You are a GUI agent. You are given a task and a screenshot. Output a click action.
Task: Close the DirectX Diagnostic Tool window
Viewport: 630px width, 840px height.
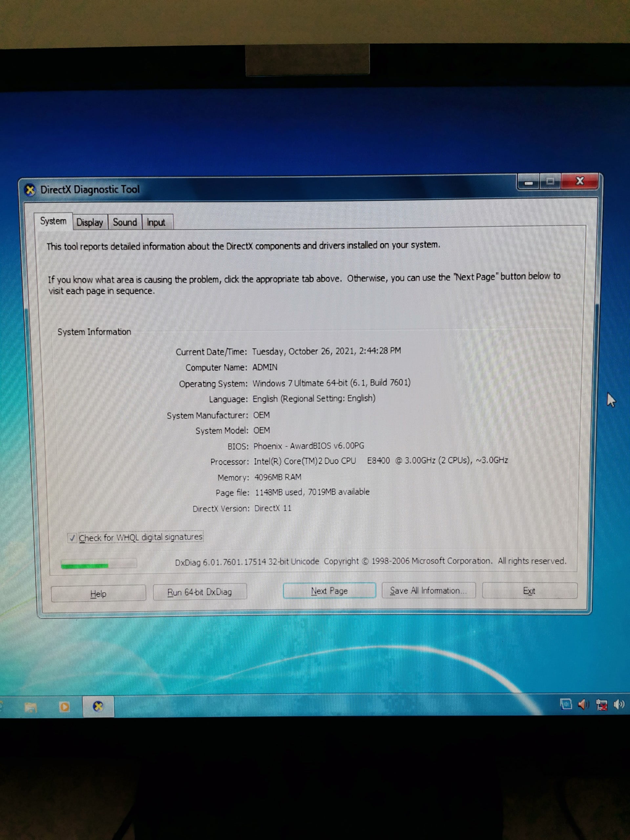(579, 181)
